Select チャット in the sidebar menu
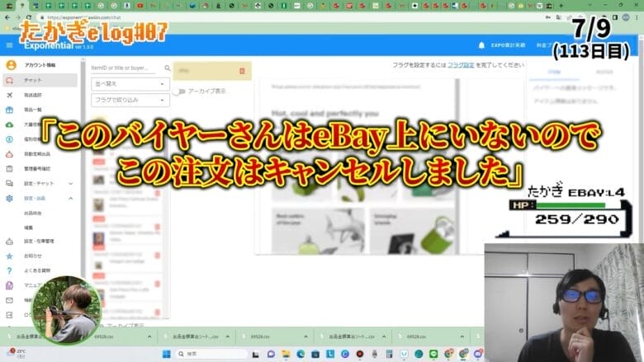The height and width of the screenshot is (362, 644). pyautogui.click(x=40, y=80)
